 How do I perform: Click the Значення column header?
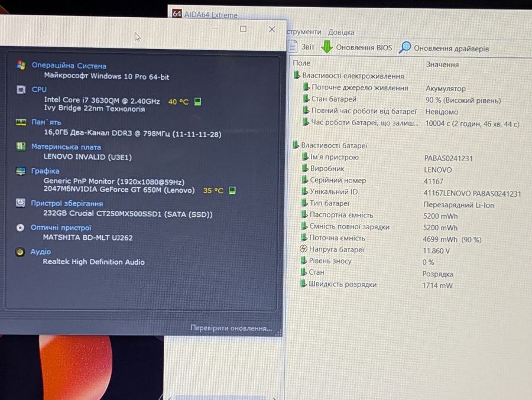tap(442, 64)
